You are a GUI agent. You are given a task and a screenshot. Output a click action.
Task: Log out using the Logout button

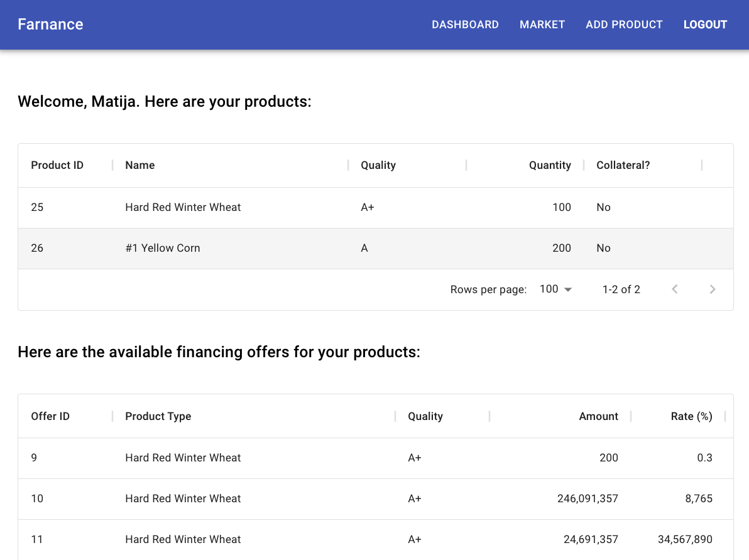tap(705, 24)
